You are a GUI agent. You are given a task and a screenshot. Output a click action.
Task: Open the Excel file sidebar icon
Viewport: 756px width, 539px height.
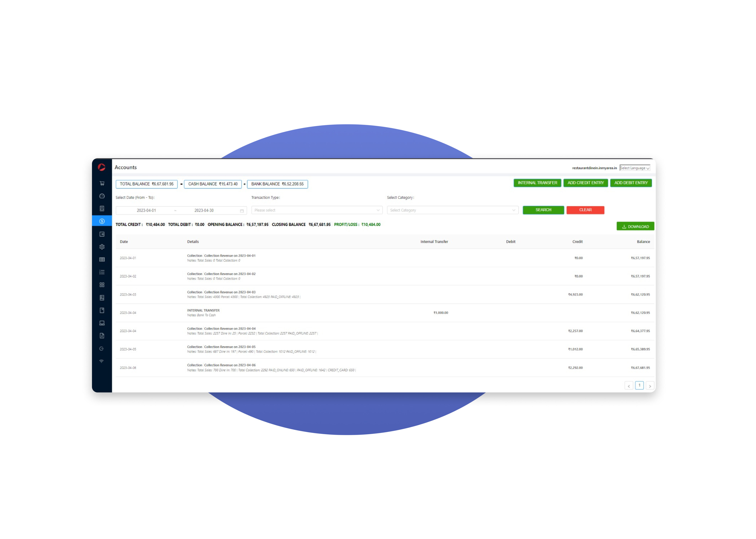click(x=102, y=335)
